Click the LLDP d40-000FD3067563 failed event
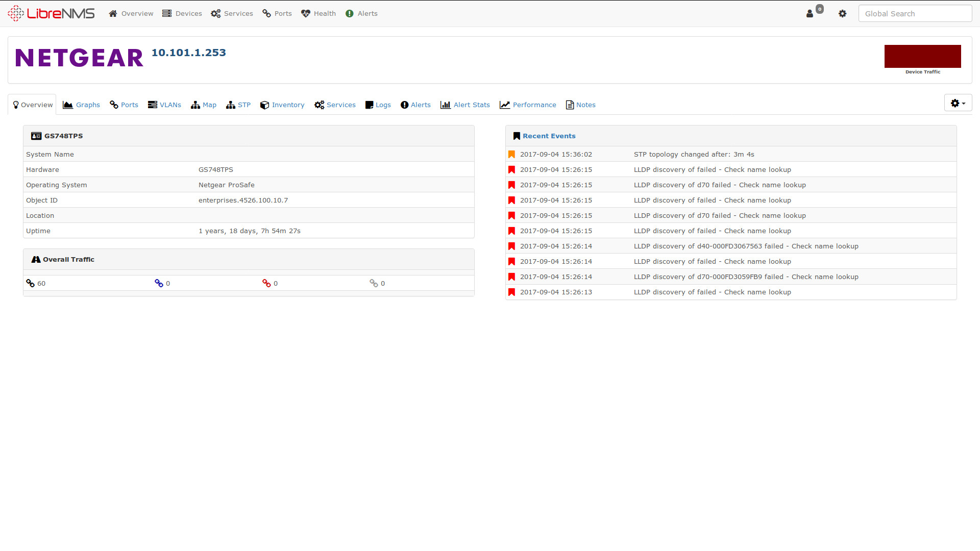Image resolution: width=980 pixels, height=551 pixels. point(746,246)
